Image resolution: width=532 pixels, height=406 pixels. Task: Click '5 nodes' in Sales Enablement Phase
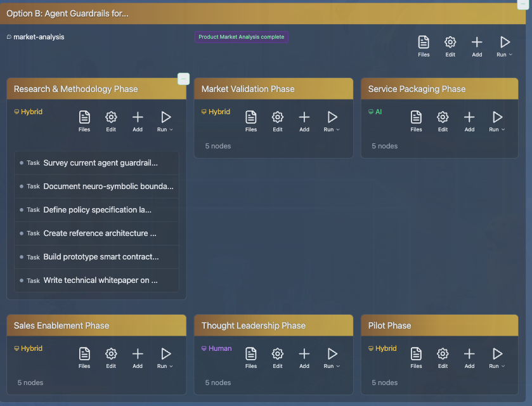pos(30,383)
